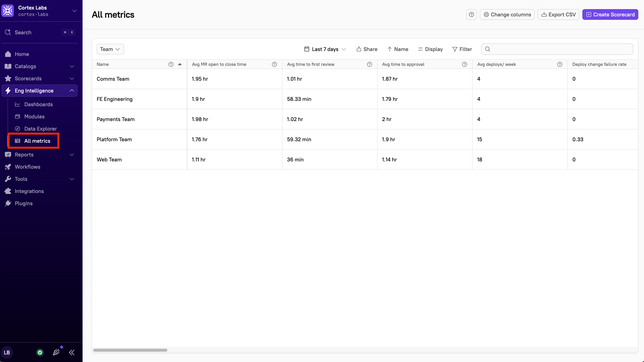
Task: Click the Avg time to first review help icon
Action: pos(369,64)
